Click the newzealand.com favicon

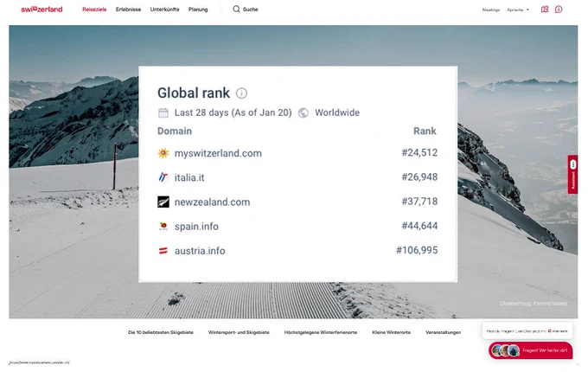click(x=163, y=202)
